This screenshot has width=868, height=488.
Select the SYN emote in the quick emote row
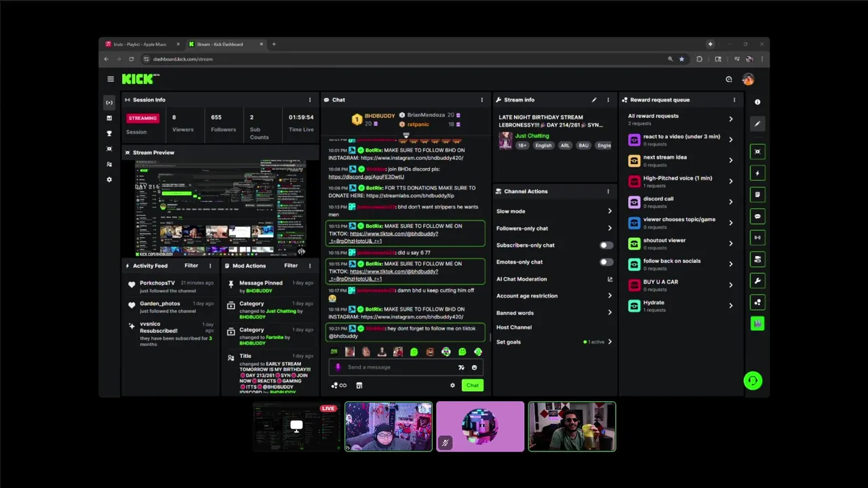tap(334, 352)
